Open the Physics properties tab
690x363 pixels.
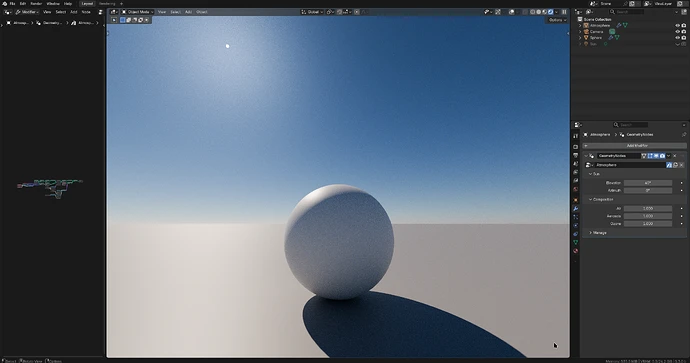click(x=576, y=225)
